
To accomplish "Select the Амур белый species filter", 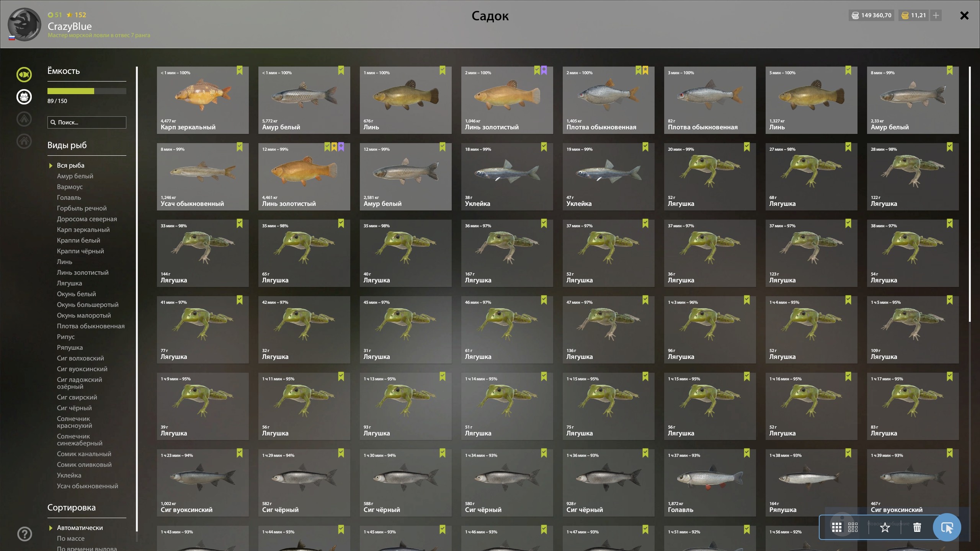I will (x=75, y=176).
